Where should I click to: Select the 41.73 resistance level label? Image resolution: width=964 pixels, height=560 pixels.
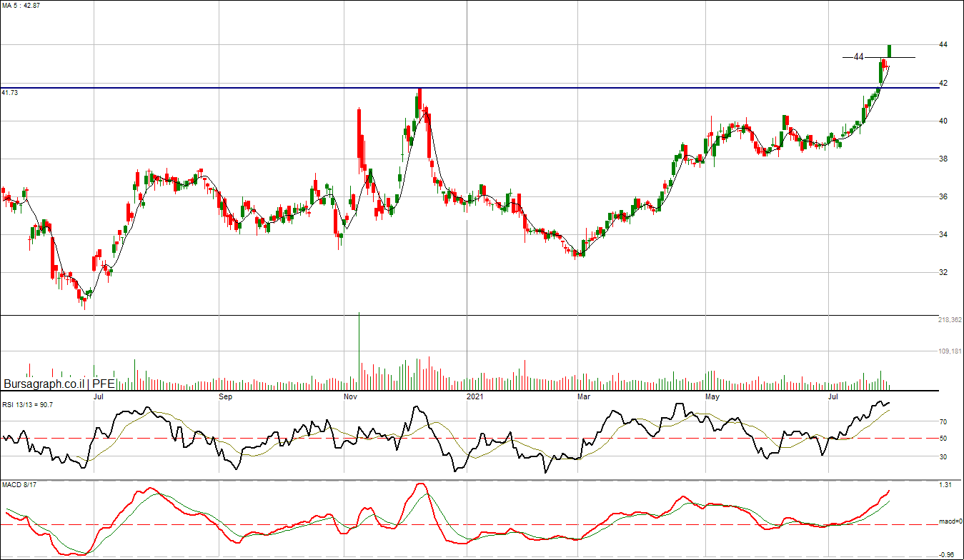10,93
